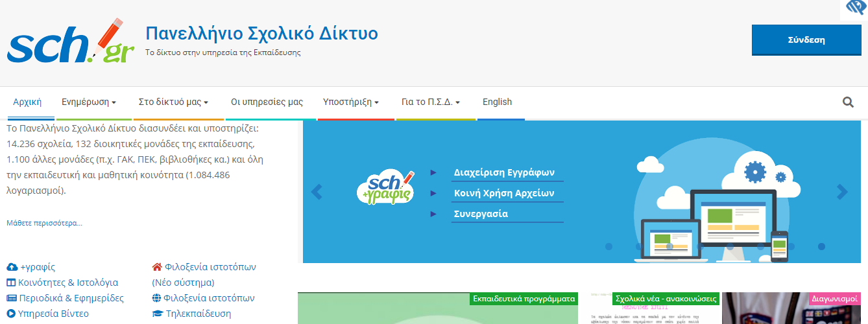The width and height of the screenshot is (868, 324).
Task: Advance to next banner slide arrow
Action: tap(842, 192)
